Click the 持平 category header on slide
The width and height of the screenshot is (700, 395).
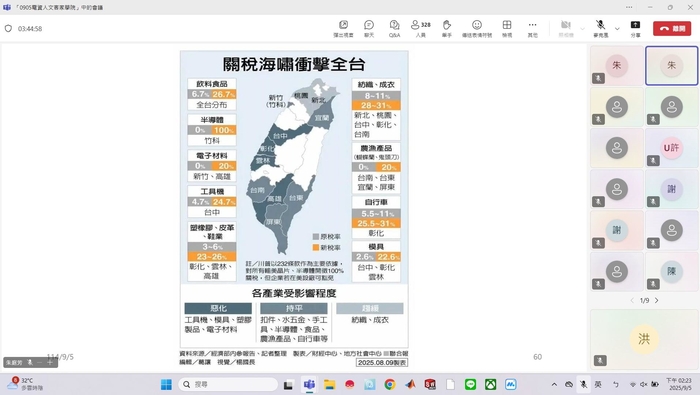tap(294, 308)
